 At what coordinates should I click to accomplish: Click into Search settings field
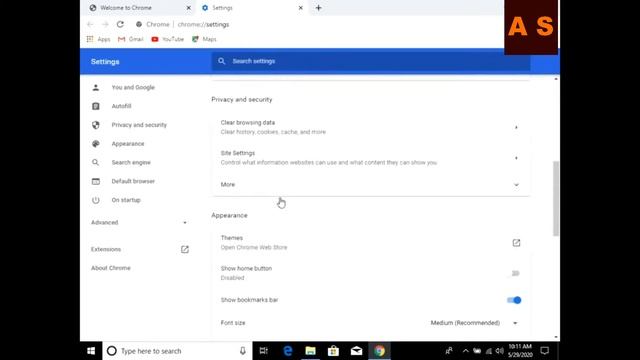pyautogui.click(x=371, y=61)
